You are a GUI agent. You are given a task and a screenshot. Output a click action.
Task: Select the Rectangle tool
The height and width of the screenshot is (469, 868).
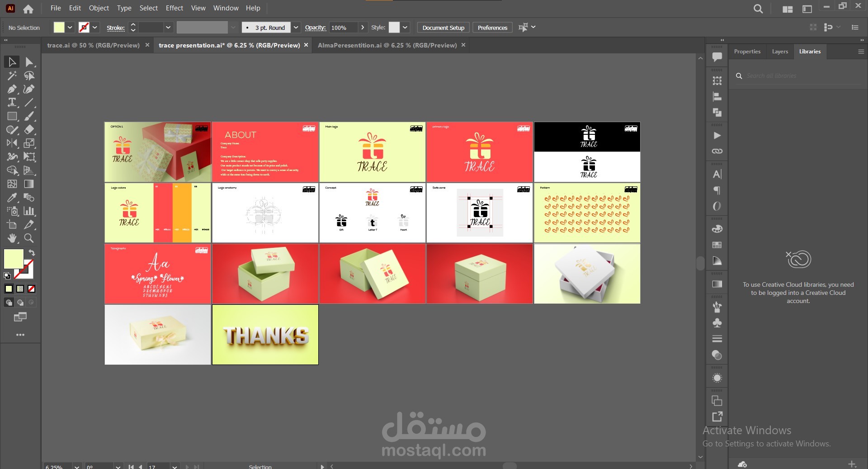(x=12, y=116)
